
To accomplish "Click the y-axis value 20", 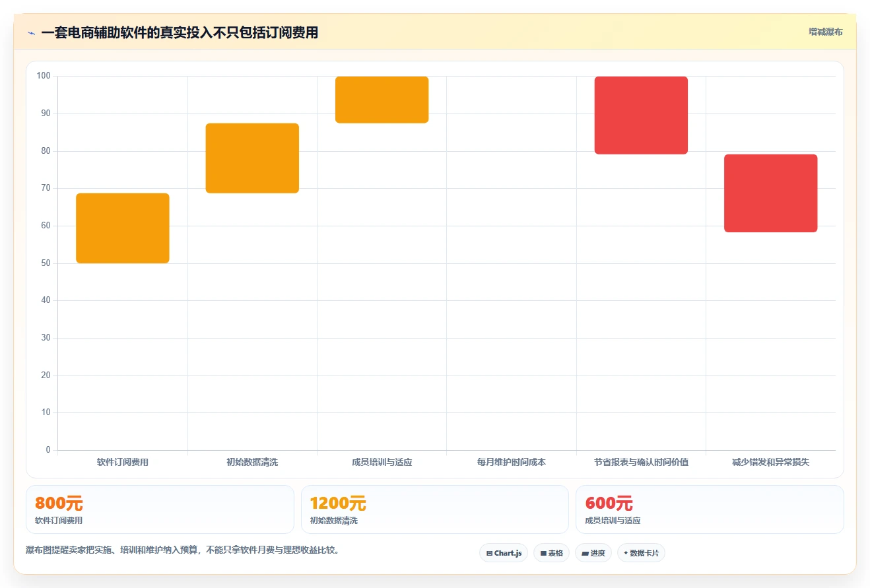I will pyautogui.click(x=46, y=376).
